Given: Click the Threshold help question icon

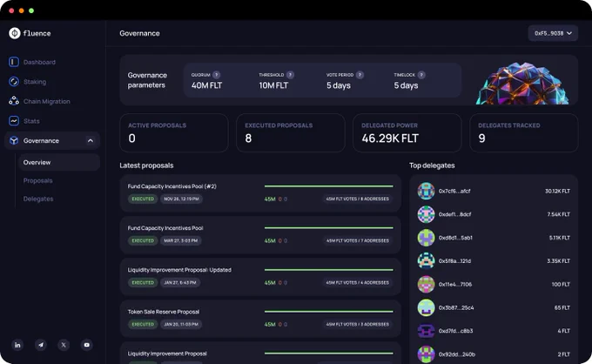Looking at the screenshot, I should pos(290,75).
